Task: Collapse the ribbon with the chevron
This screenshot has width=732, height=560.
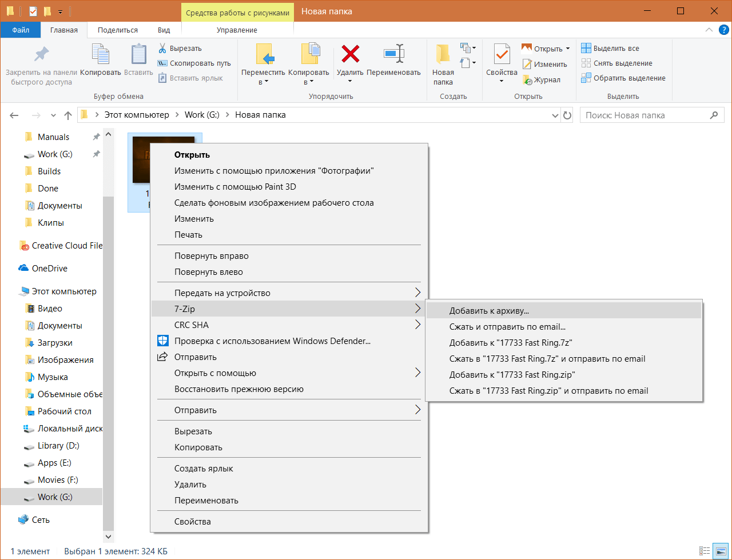Action: 709,30
